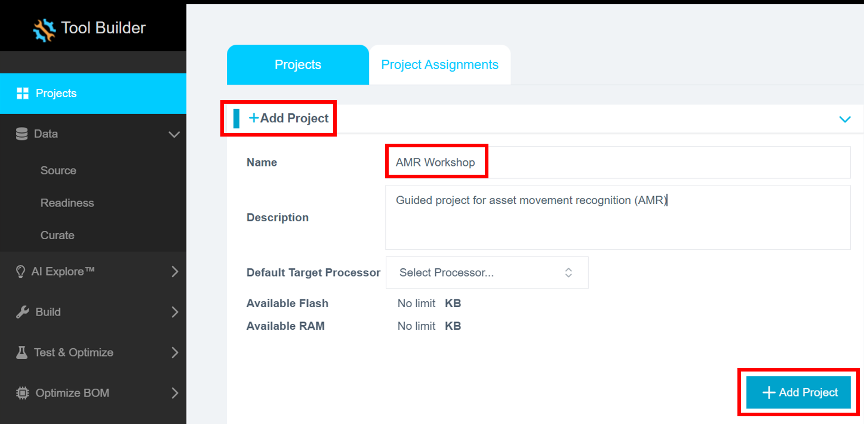This screenshot has height=424, width=864.
Task: Switch to the Projects tab
Action: 298,65
